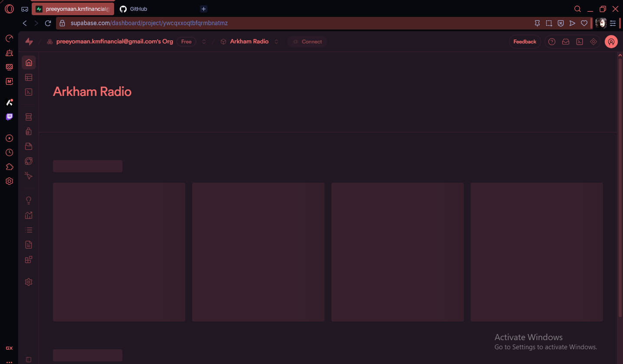Open History clock icon in Opera sidebar

point(9,153)
